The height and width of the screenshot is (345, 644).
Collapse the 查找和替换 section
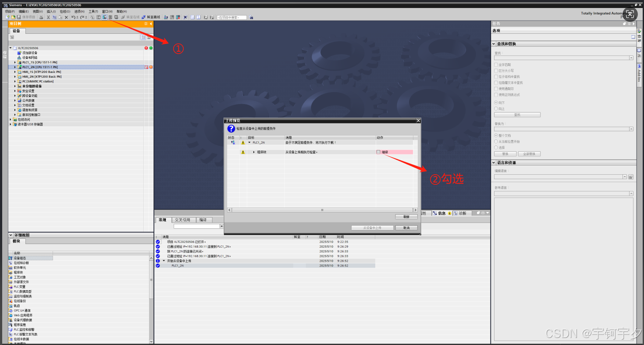point(494,44)
